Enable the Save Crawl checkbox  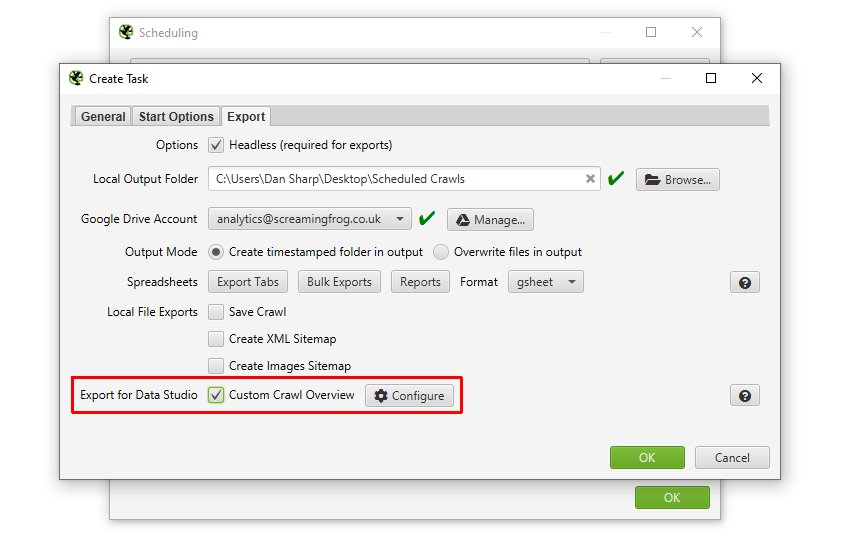click(x=216, y=312)
